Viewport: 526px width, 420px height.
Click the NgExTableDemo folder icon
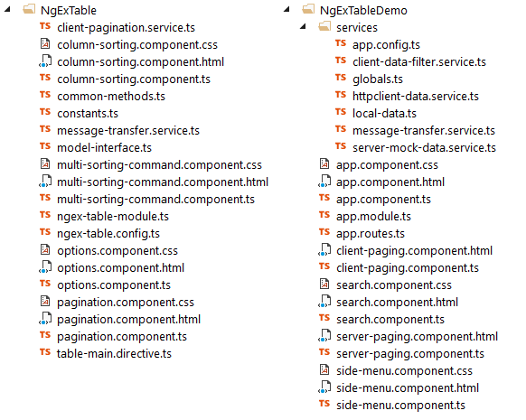[308, 9]
